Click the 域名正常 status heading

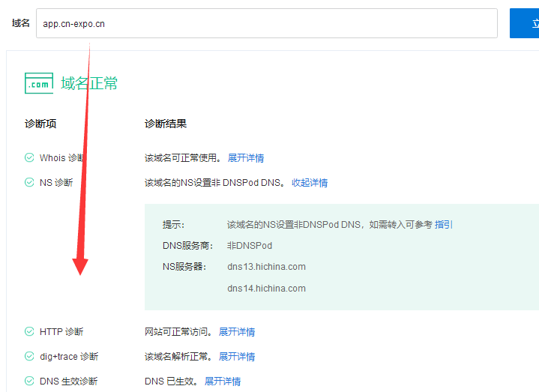coord(89,83)
